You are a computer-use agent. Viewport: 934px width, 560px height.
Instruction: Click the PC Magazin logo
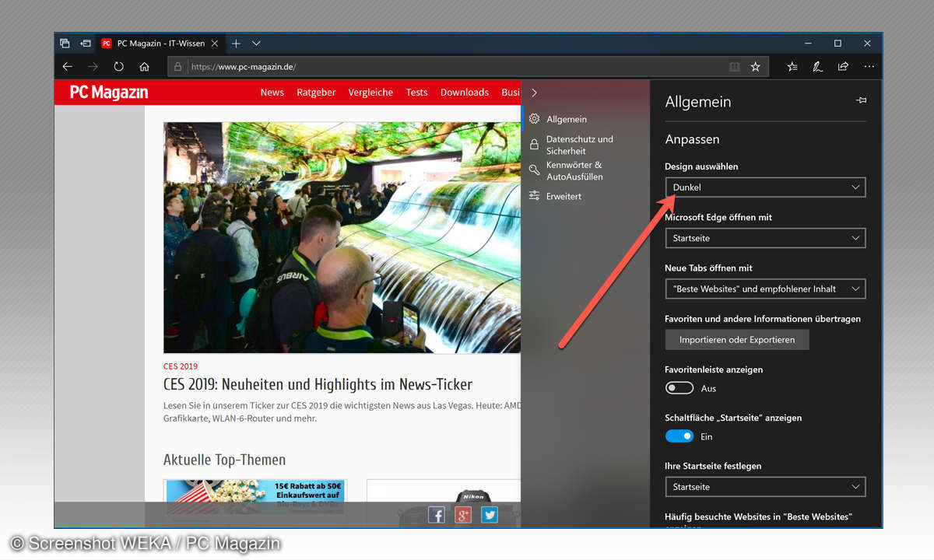coord(108,93)
